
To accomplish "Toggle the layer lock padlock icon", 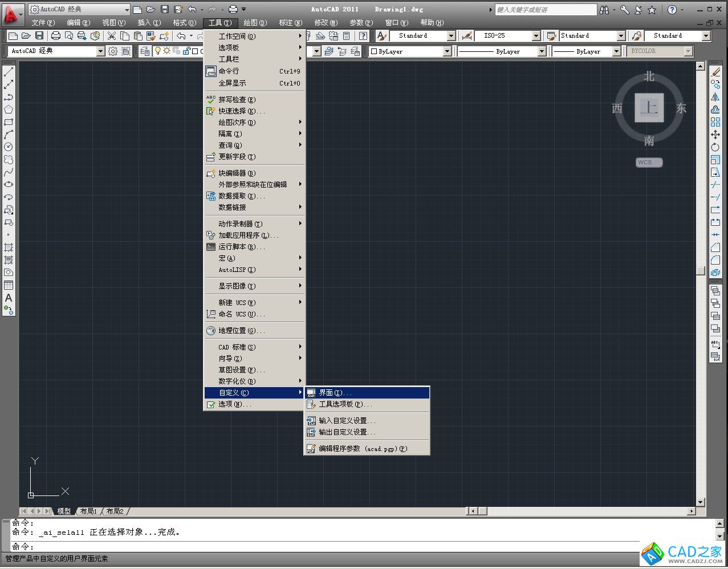I will pos(186,51).
